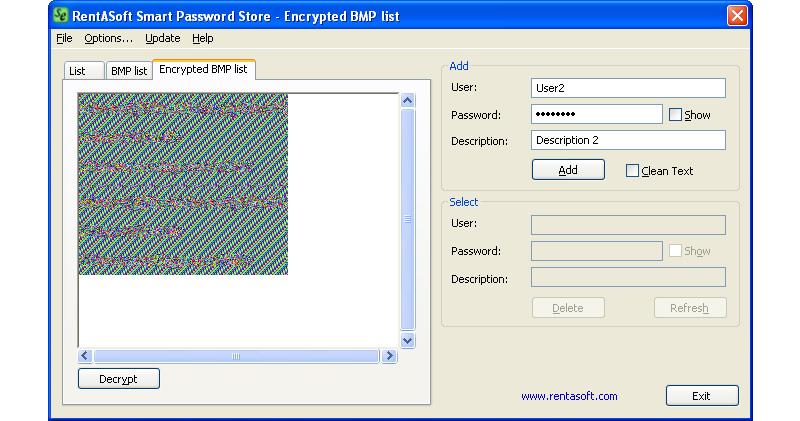Viewport: 800px width, 421px height.
Task: Click the Add section Description field
Action: pyautogui.click(x=628, y=140)
